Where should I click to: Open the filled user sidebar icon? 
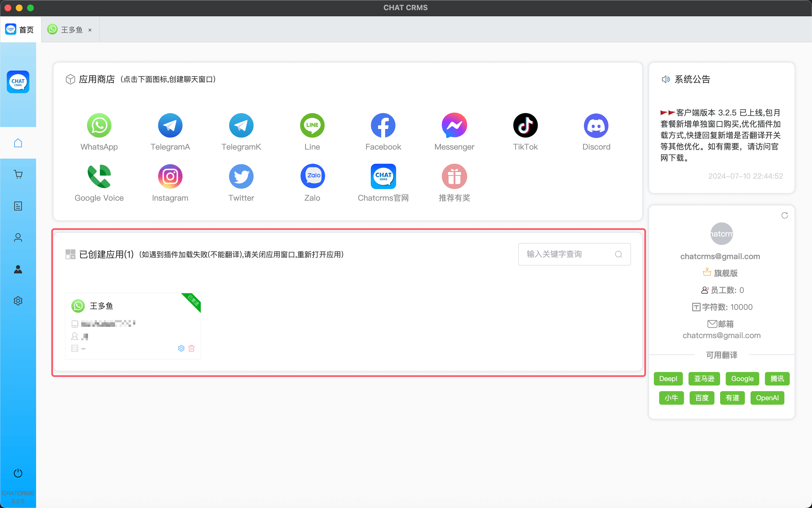[18, 269]
